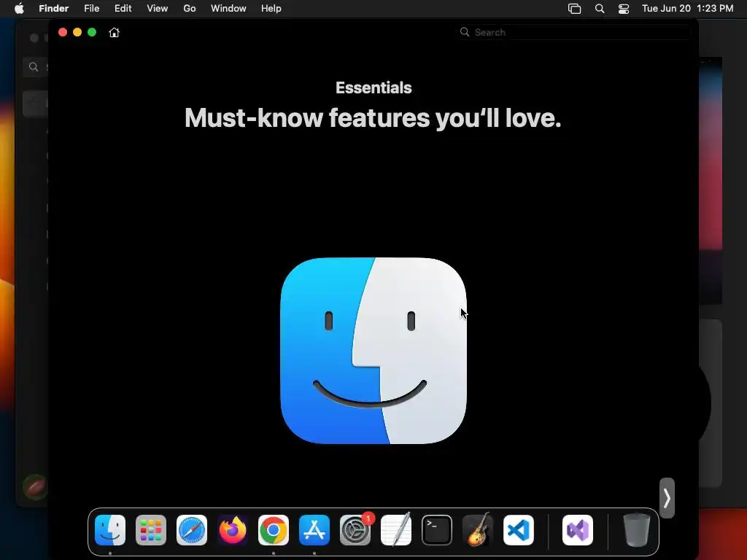Click the large Finder face graphic
Image resolution: width=747 pixels, height=560 pixels.
tap(373, 351)
